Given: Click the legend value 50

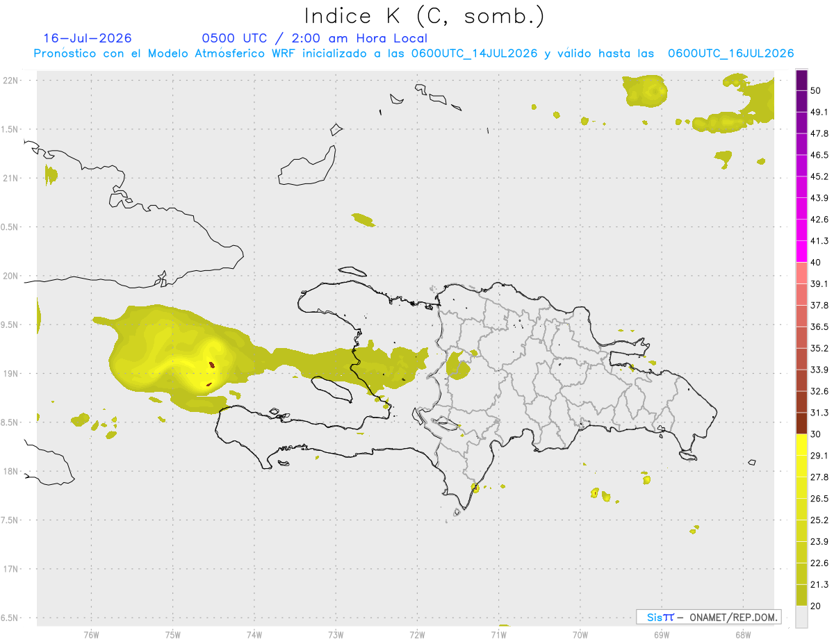Looking at the screenshot, I should click(817, 90).
